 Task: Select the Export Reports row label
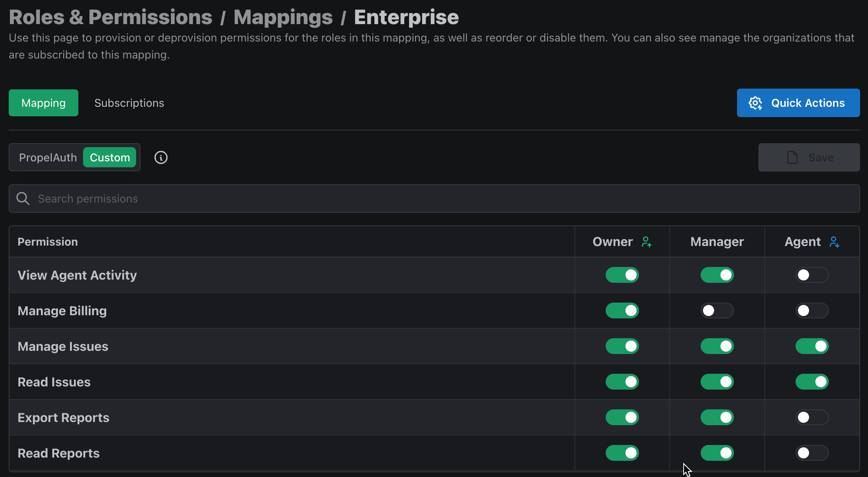click(63, 418)
